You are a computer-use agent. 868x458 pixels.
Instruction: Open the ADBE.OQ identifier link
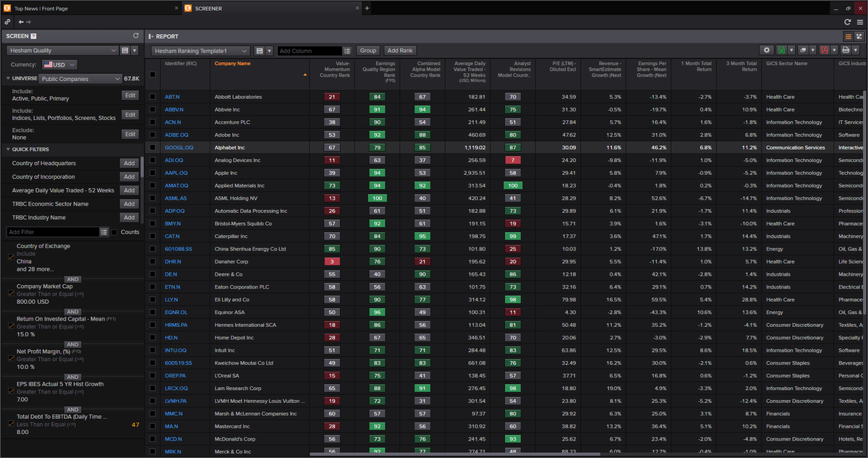click(176, 135)
